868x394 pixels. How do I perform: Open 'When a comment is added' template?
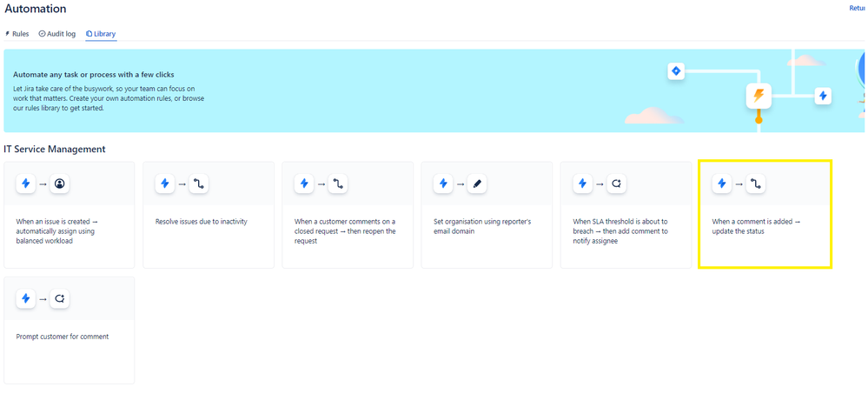pyautogui.click(x=765, y=215)
